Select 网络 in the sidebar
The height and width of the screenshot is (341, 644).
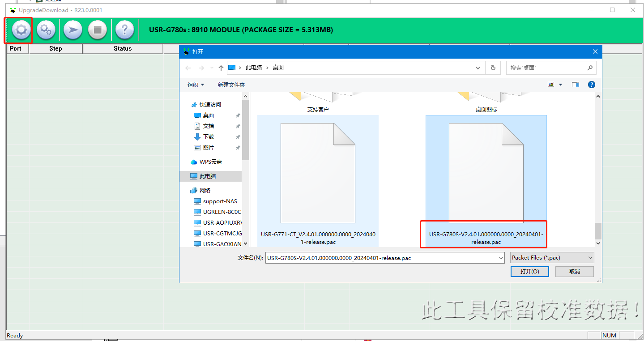(x=200, y=190)
